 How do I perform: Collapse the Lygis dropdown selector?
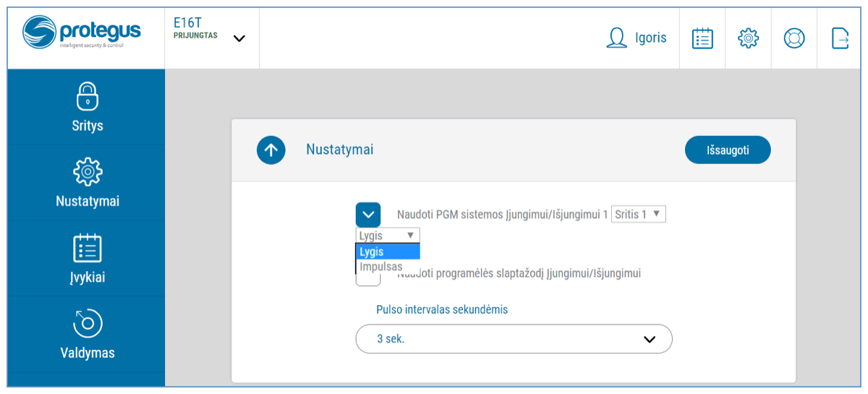coord(388,236)
